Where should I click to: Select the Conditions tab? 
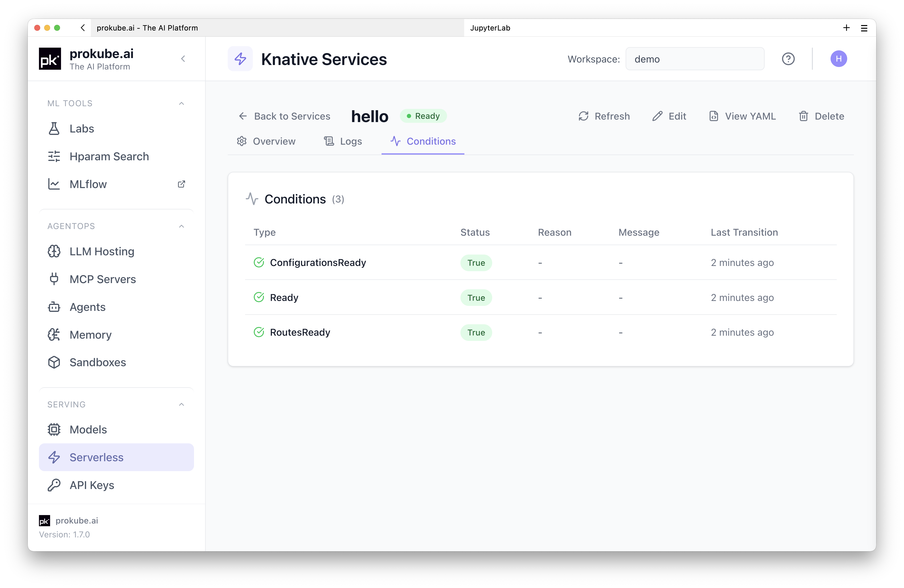(423, 141)
